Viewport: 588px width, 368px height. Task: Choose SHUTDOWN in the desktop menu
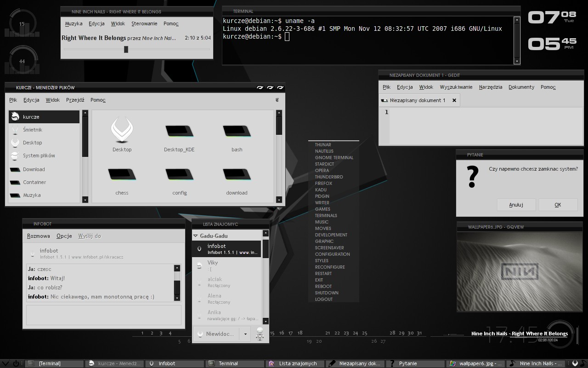(327, 293)
